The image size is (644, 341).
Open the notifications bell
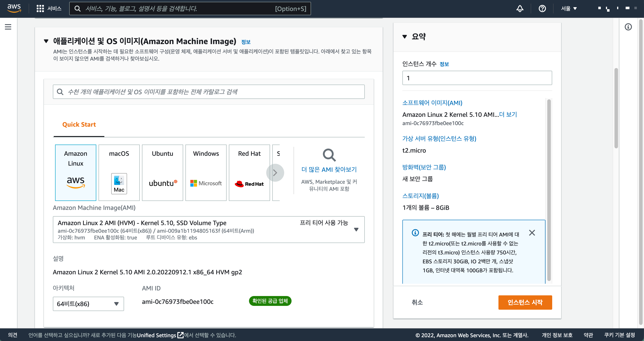[x=520, y=9]
